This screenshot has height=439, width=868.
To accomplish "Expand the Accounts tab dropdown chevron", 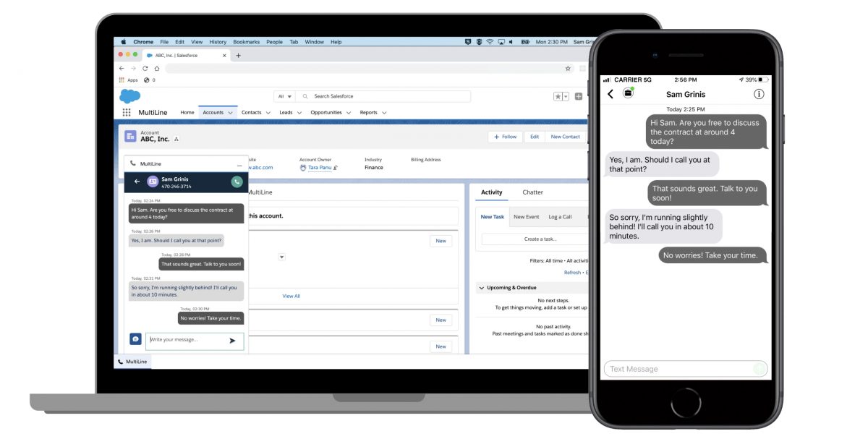I will coord(231,113).
